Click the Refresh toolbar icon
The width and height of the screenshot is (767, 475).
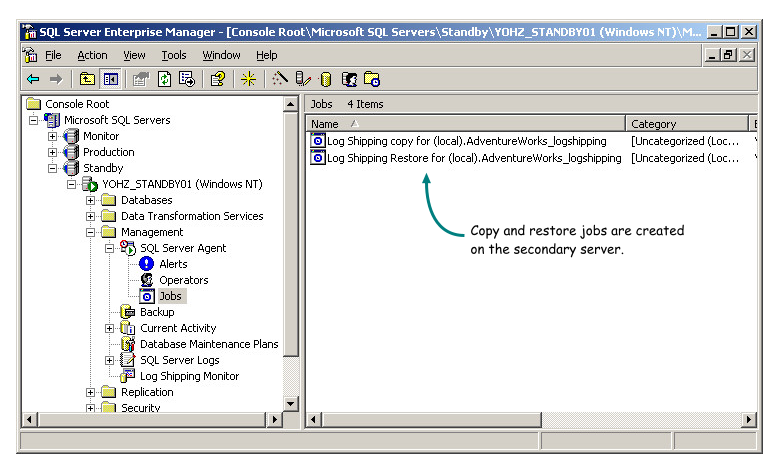click(x=164, y=79)
